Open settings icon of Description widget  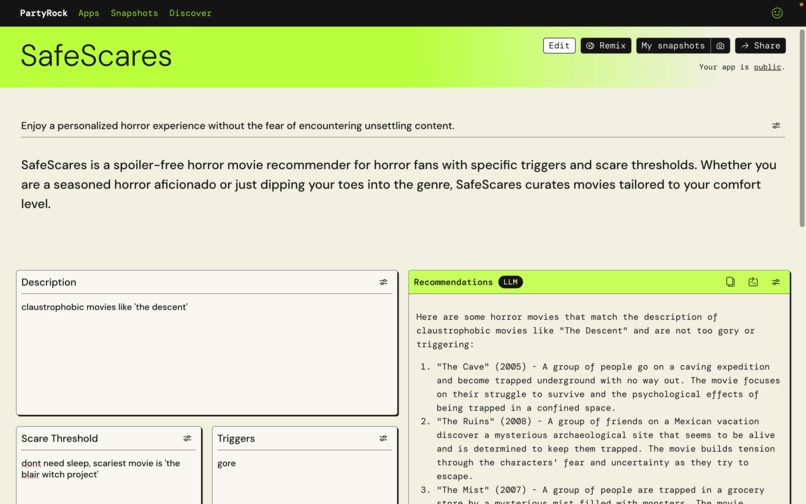[383, 282]
